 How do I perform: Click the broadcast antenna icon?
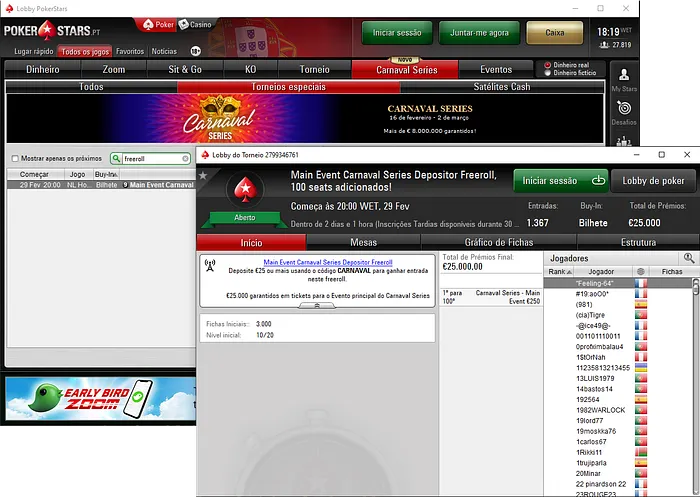click(x=210, y=265)
